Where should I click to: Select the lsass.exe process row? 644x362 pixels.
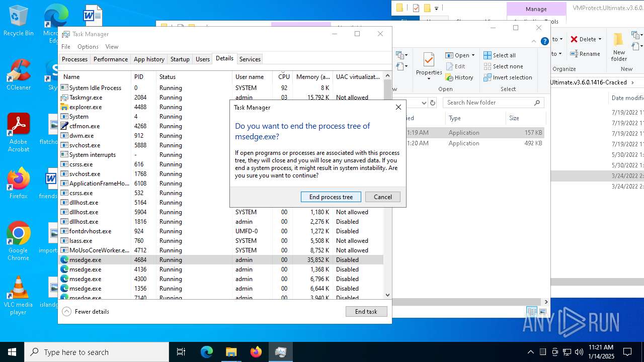click(221, 241)
